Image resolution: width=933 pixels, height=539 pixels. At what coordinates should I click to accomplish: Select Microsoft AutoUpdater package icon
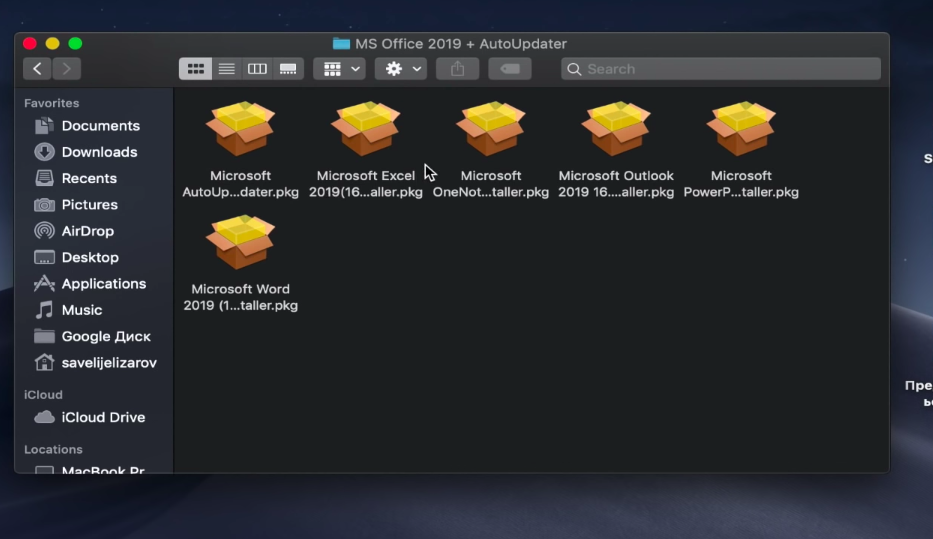240,129
